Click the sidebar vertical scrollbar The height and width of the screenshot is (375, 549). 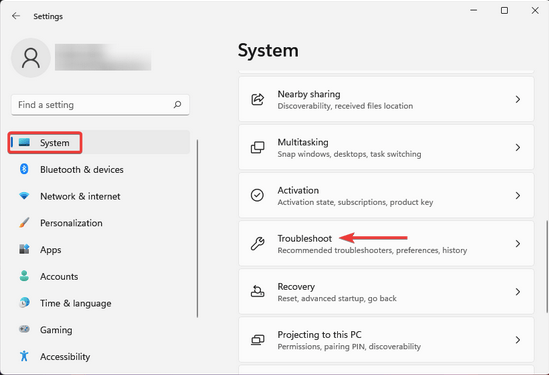click(197, 228)
